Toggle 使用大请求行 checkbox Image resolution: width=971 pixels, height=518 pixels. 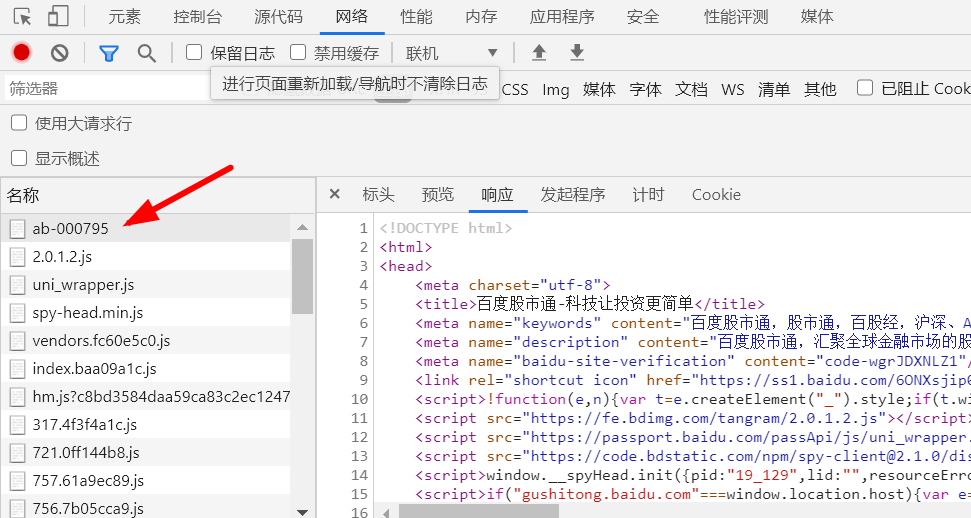19,123
